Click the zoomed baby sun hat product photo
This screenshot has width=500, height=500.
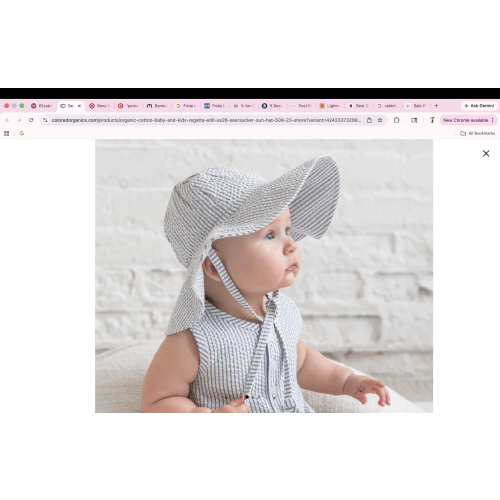coord(264,276)
